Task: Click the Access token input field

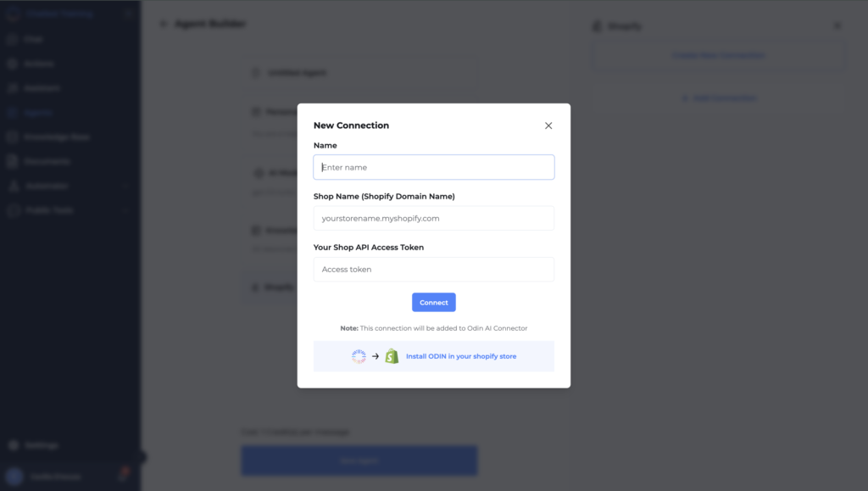Action: (433, 269)
